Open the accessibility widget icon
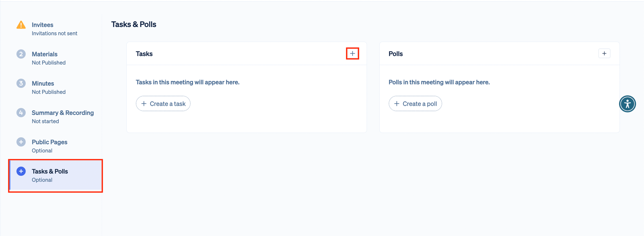644x236 pixels. (627, 104)
